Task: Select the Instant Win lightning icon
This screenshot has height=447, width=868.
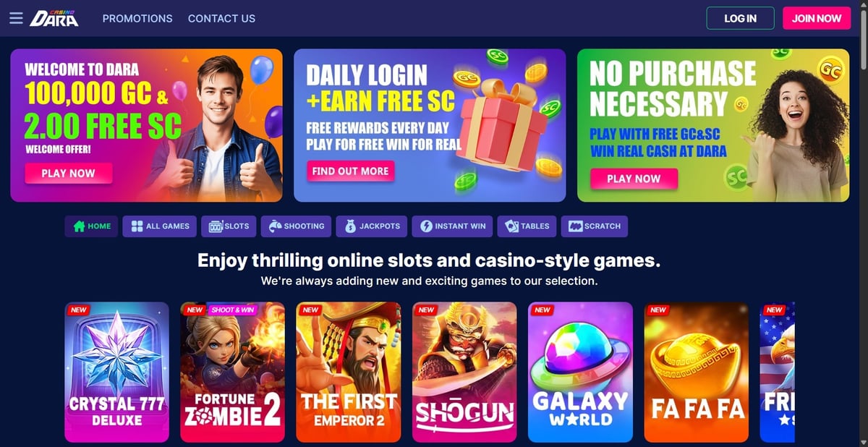Action: point(426,226)
